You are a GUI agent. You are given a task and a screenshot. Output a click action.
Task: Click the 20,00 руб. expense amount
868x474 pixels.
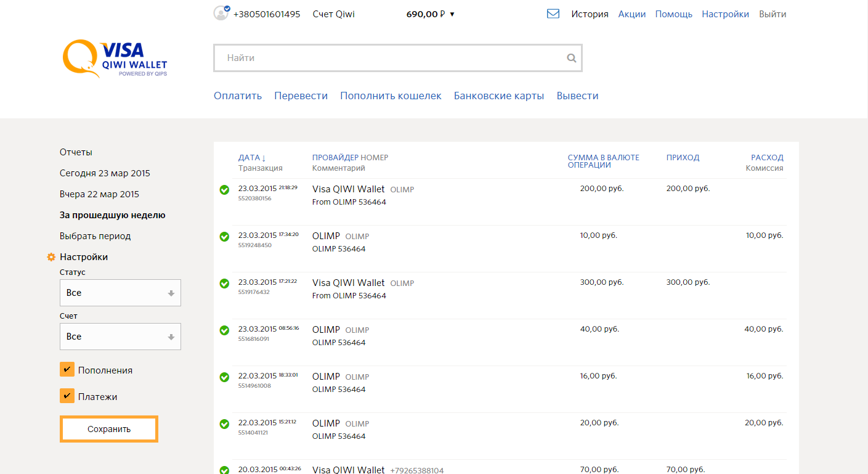[764, 423]
